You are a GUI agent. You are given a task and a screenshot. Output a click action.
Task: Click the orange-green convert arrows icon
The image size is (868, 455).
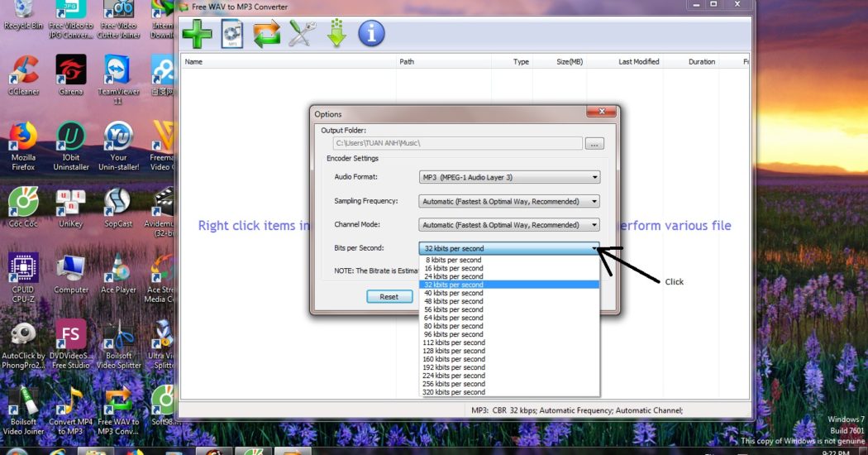click(x=266, y=34)
